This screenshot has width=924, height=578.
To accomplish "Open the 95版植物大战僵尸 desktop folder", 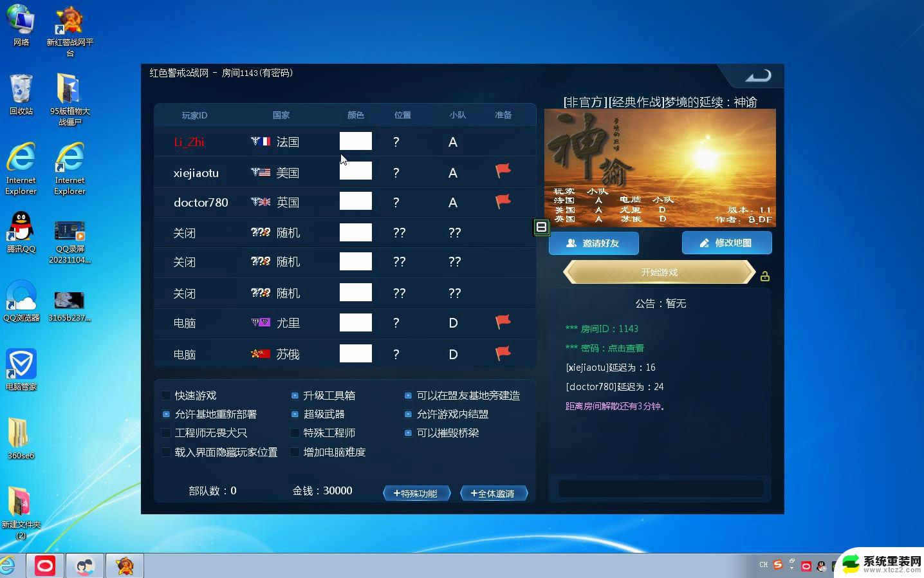I will [x=70, y=100].
